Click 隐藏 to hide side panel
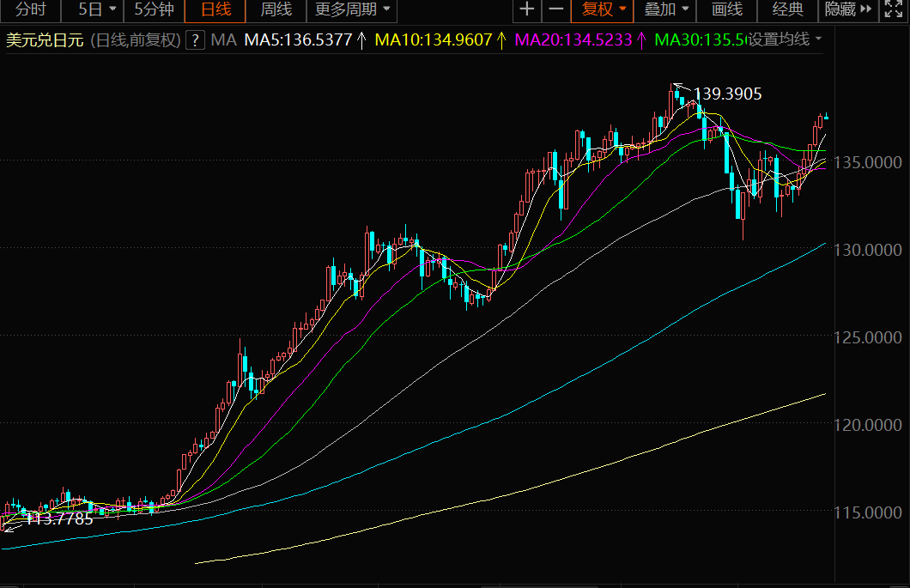This screenshot has height=588, width=910. point(848,9)
